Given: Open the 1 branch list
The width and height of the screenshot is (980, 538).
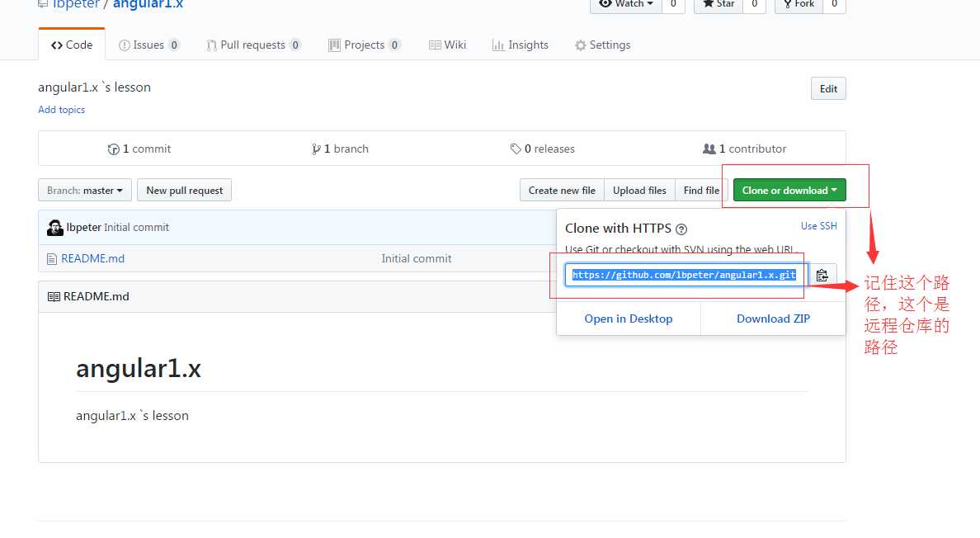Looking at the screenshot, I should tap(340, 149).
